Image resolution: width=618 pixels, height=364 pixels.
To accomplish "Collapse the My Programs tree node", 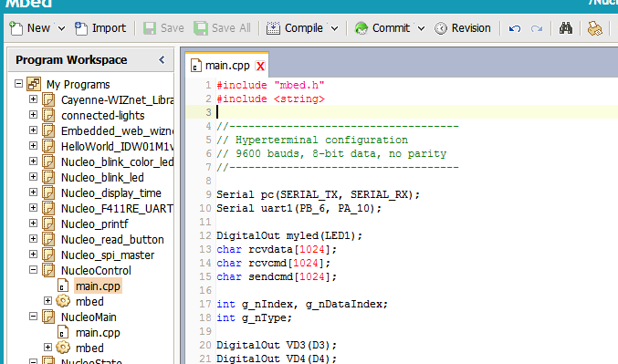I will (18, 84).
